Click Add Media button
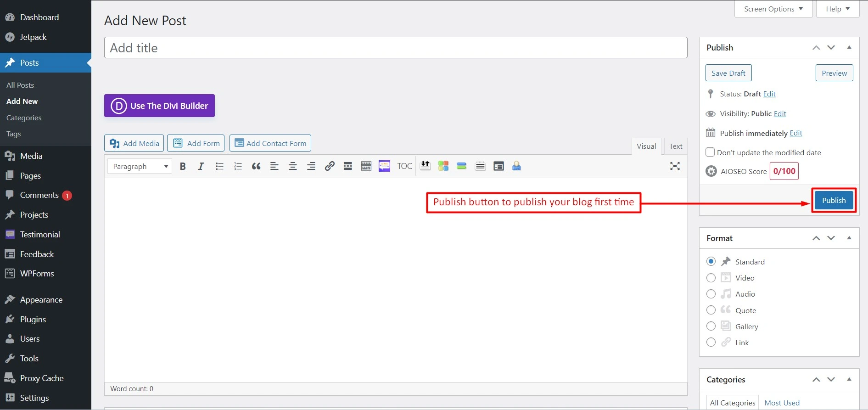The height and width of the screenshot is (410, 868). click(x=134, y=143)
